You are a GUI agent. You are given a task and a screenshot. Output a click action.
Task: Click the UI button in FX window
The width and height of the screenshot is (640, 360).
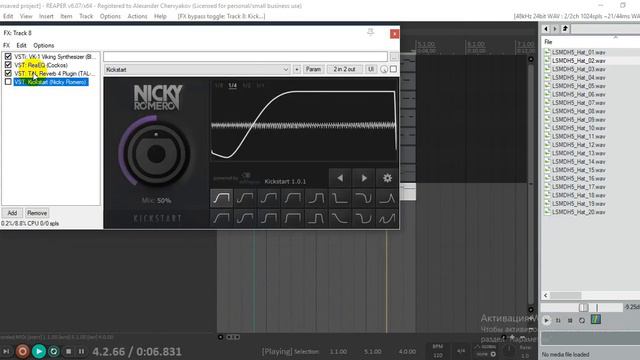pyautogui.click(x=371, y=69)
